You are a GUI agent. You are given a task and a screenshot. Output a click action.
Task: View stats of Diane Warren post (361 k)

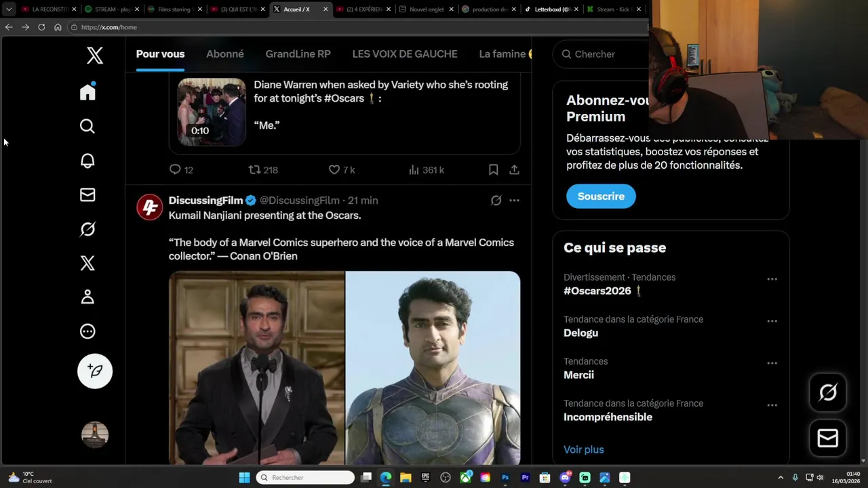427,169
